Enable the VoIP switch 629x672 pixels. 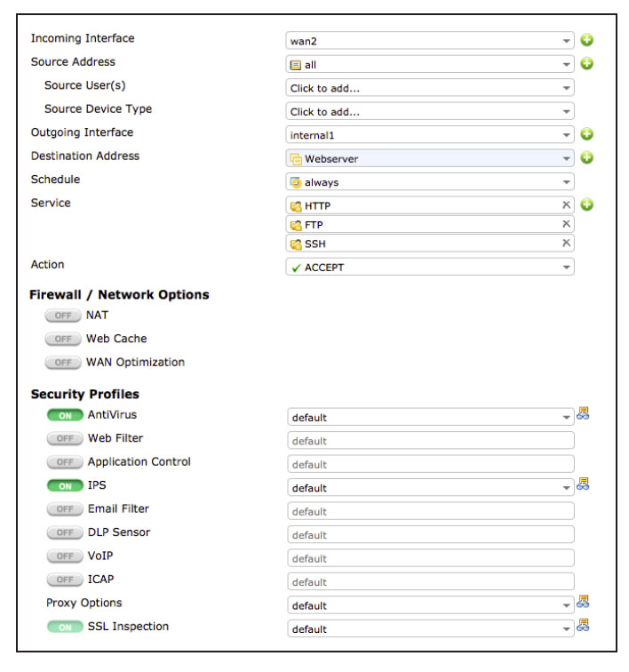[x=65, y=556]
